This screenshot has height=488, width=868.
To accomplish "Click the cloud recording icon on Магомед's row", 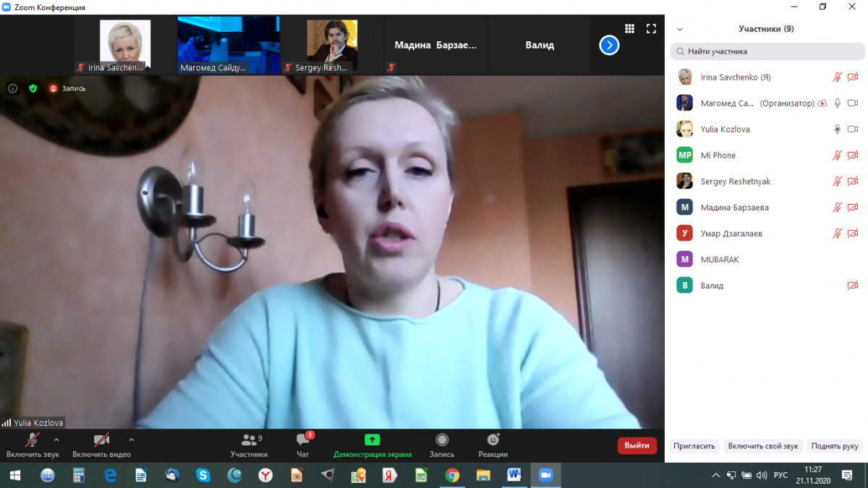I will (x=822, y=103).
